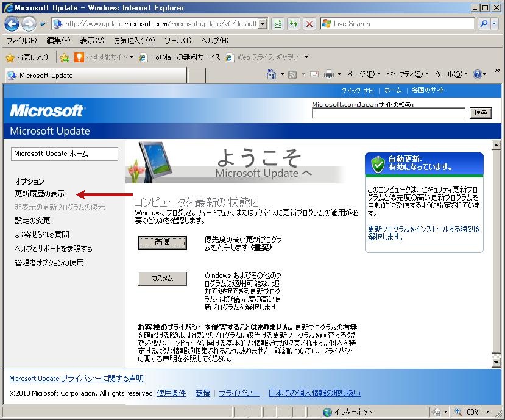This screenshot has width=505, height=420.
Task: Click the ホーム link in header
Action: click(x=393, y=90)
